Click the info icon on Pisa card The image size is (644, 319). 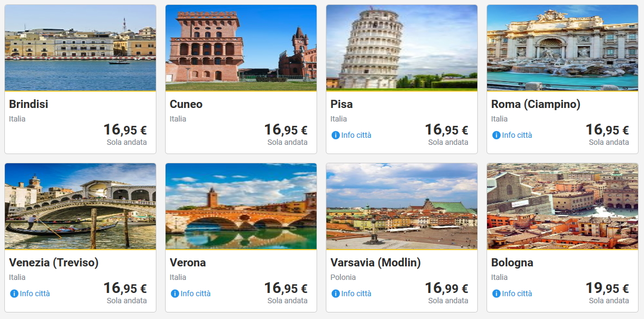click(336, 135)
